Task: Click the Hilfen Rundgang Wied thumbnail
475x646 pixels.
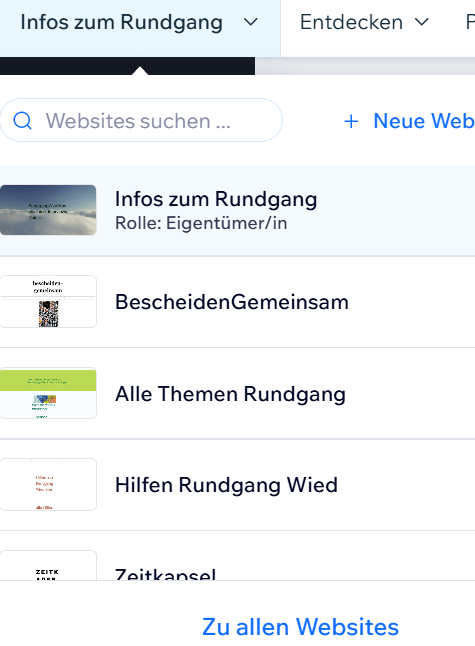Action: pyautogui.click(x=48, y=485)
